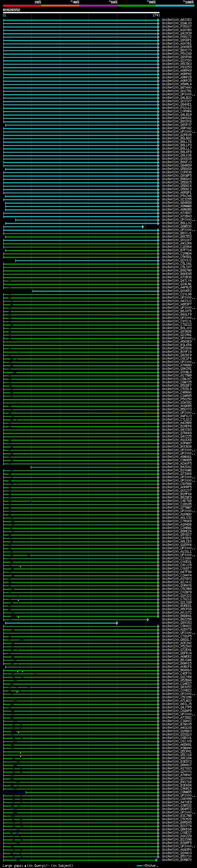This screenshot has width=197, height=868.
Task: Select hit UniRef100_Q1WLU3
Action: (176, 23)
